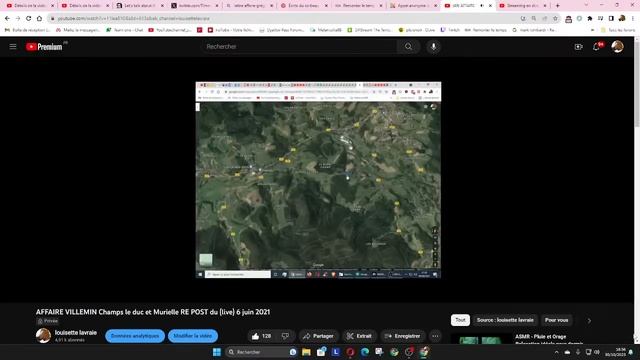The width and height of the screenshot is (640, 360).
Task: Open the Chrome tab search chevron
Action: pos(587,5)
